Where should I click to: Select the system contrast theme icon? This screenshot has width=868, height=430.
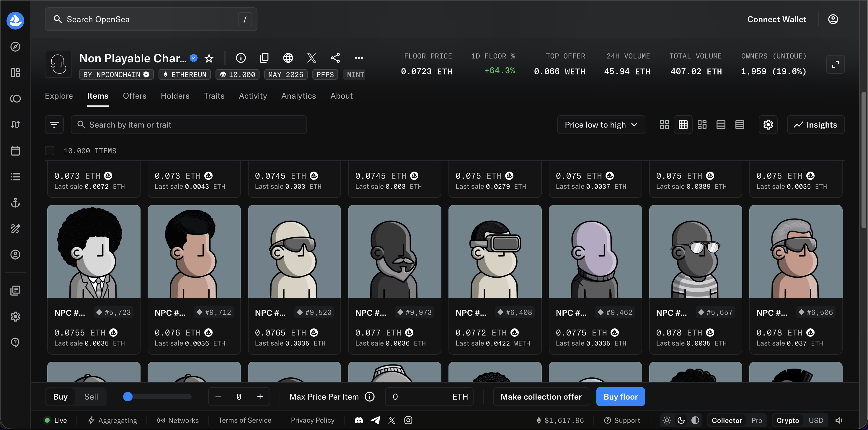pyautogui.click(x=695, y=420)
